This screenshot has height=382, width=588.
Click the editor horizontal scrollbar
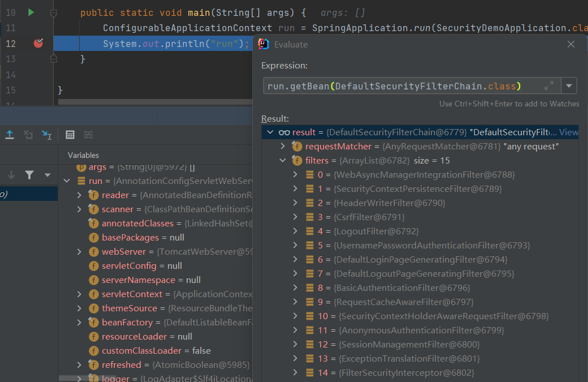(155, 102)
